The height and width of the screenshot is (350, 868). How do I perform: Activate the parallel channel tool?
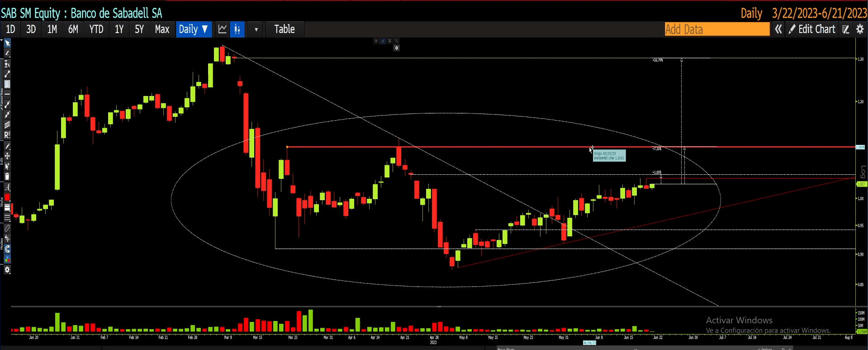click(x=7, y=125)
